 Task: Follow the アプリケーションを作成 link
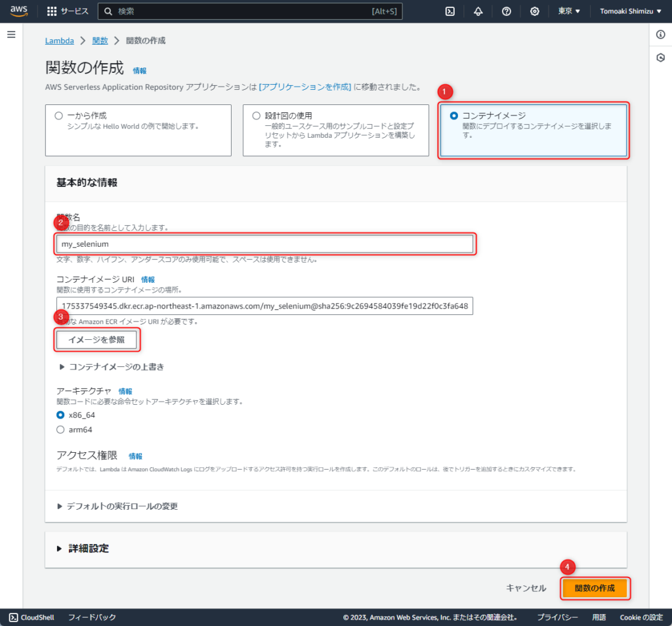coord(305,87)
